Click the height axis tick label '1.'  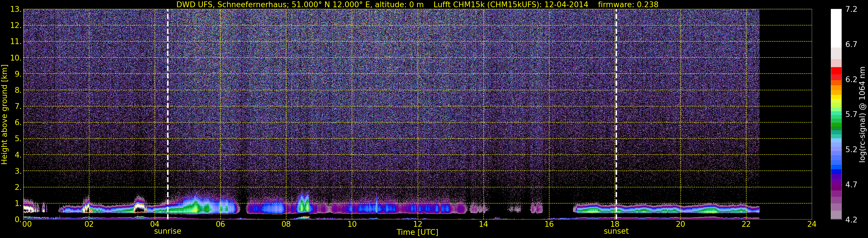pos(18,203)
